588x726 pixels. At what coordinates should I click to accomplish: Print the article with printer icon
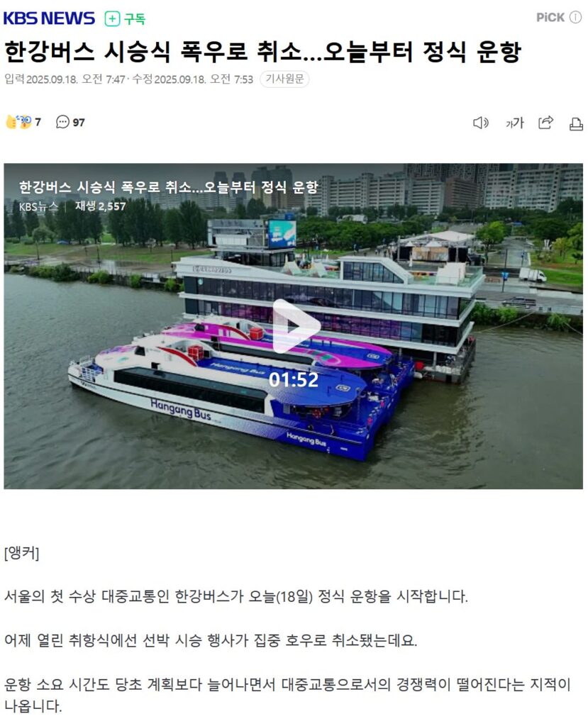[x=576, y=123]
